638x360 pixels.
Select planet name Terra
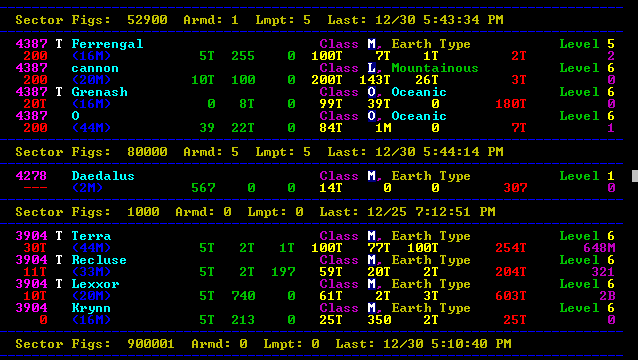coord(91,236)
